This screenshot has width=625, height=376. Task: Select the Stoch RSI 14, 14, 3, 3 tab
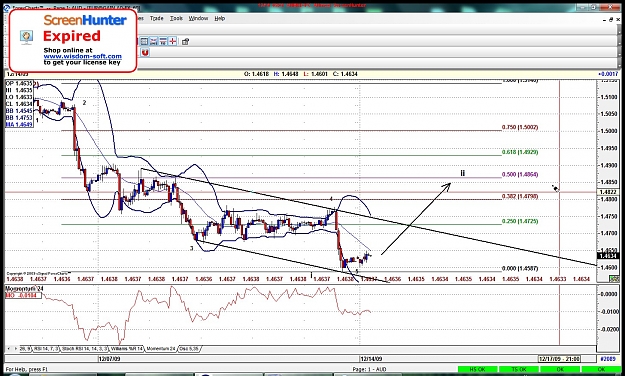[85, 348]
